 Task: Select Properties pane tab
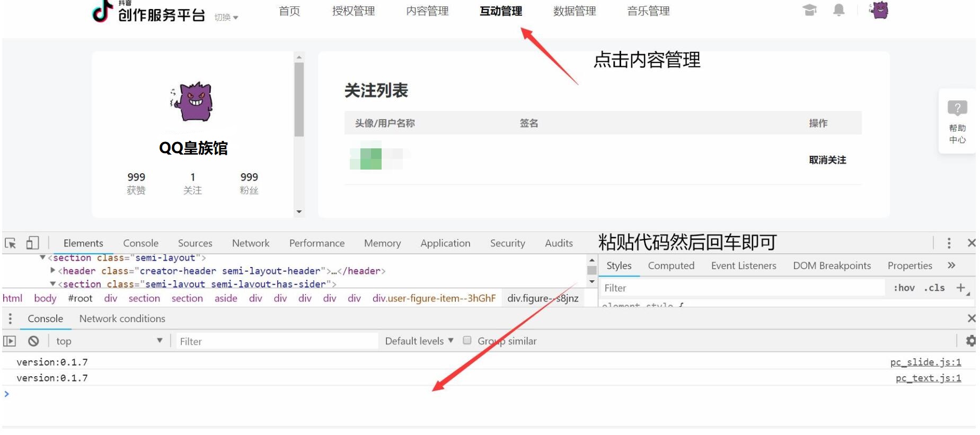[910, 265]
